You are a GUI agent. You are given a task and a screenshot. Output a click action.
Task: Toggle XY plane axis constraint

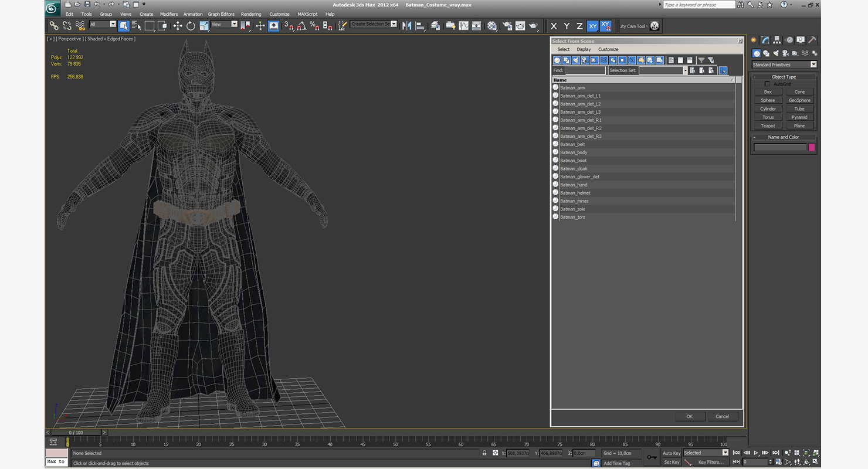(x=592, y=26)
